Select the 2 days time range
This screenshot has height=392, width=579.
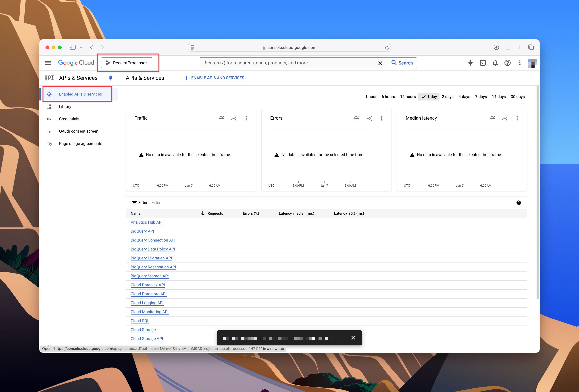point(448,97)
